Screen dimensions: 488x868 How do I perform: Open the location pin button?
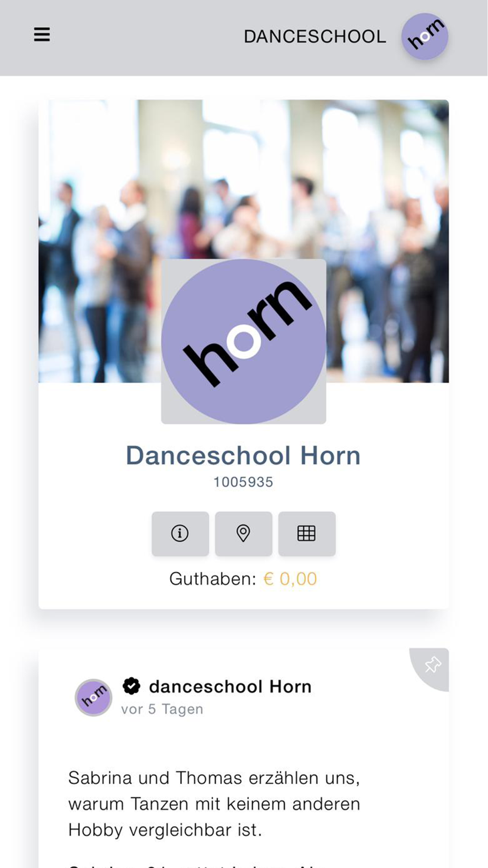[244, 534]
